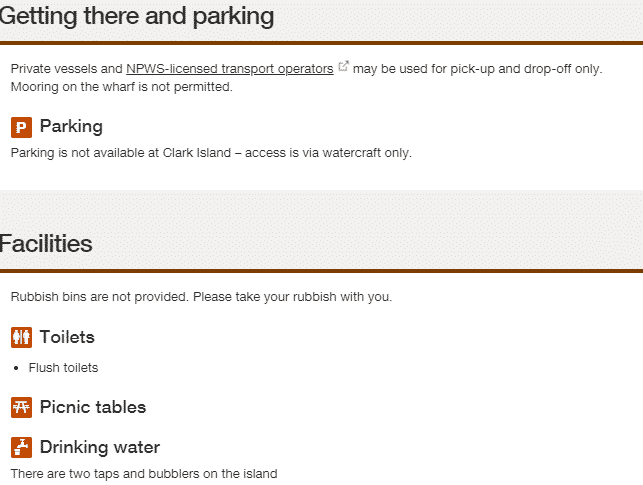Click the Flush toilets list item
Image resolution: width=643 pixels, height=485 pixels.
tap(64, 368)
